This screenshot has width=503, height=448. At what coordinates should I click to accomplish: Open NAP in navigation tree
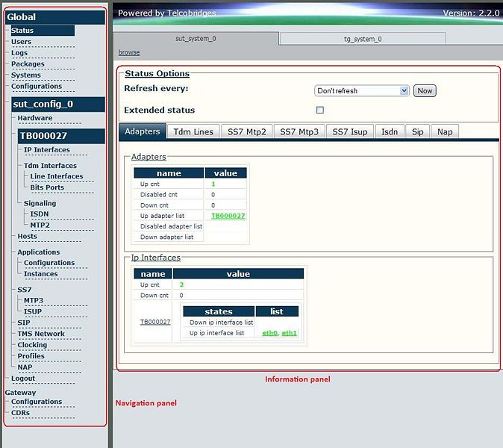(x=25, y=367)
